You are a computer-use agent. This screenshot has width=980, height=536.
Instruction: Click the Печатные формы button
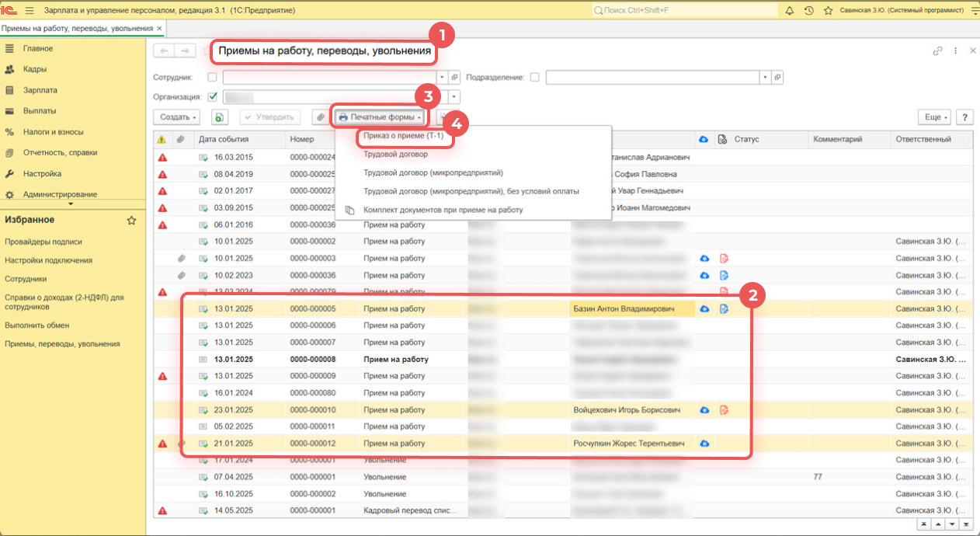(381, 117)
